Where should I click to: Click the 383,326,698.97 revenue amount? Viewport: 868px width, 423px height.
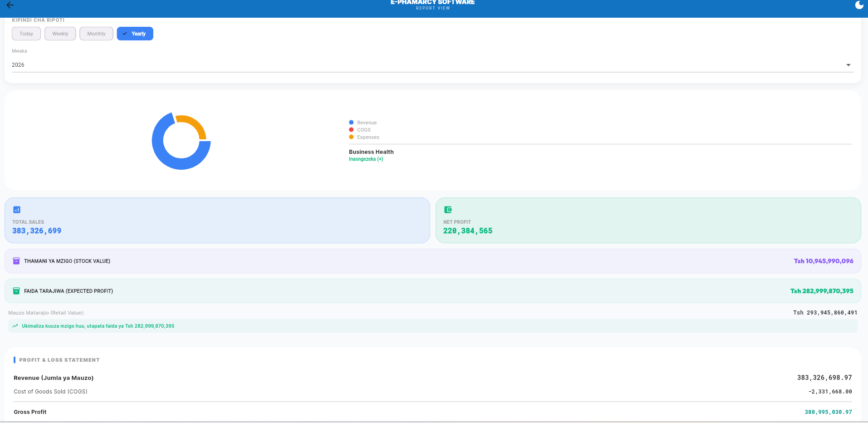824,378
